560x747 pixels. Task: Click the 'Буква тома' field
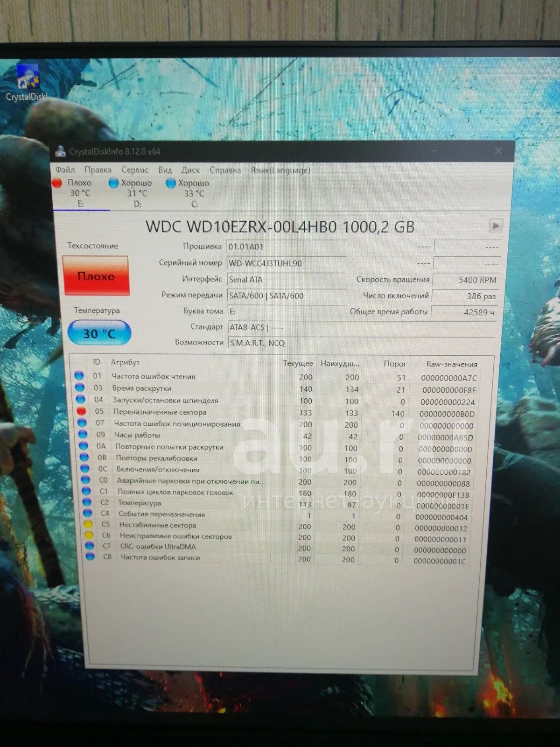(x=286, y=311)
